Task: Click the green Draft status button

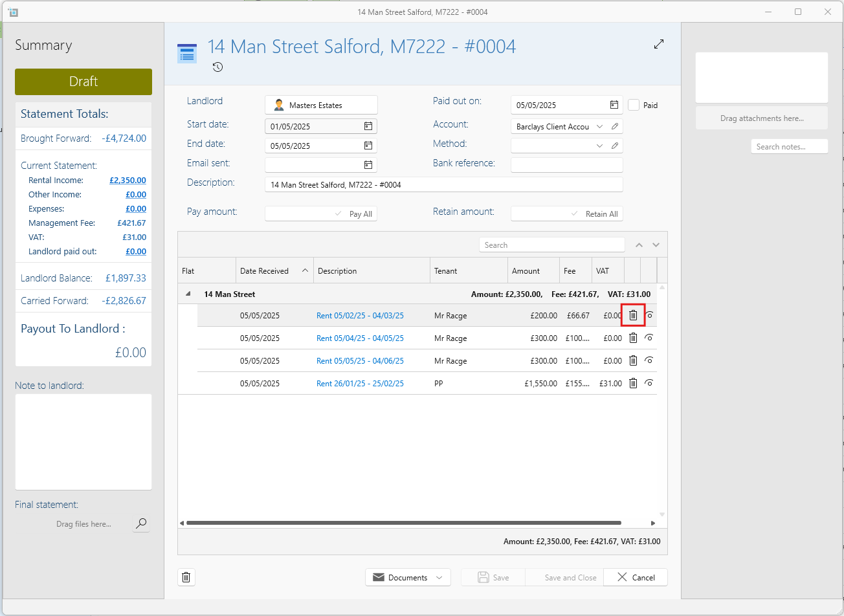Action: (x=83, y=82)
